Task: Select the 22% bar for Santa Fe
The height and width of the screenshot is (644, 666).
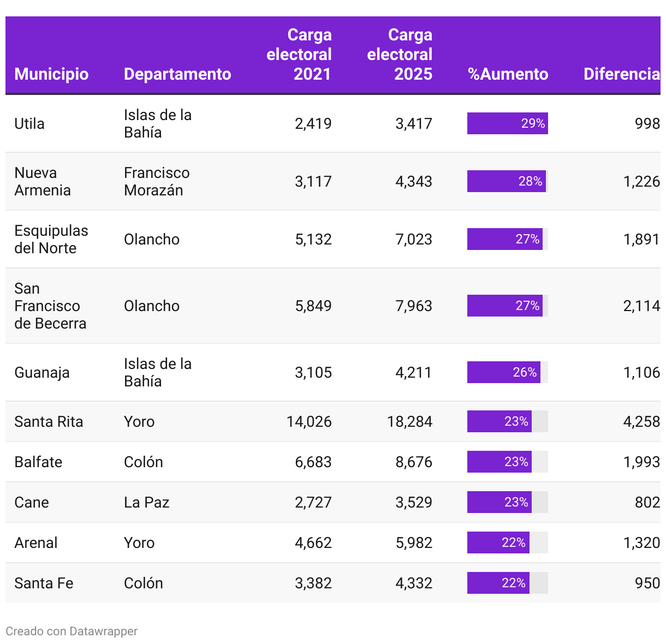Action: [498, 583]
